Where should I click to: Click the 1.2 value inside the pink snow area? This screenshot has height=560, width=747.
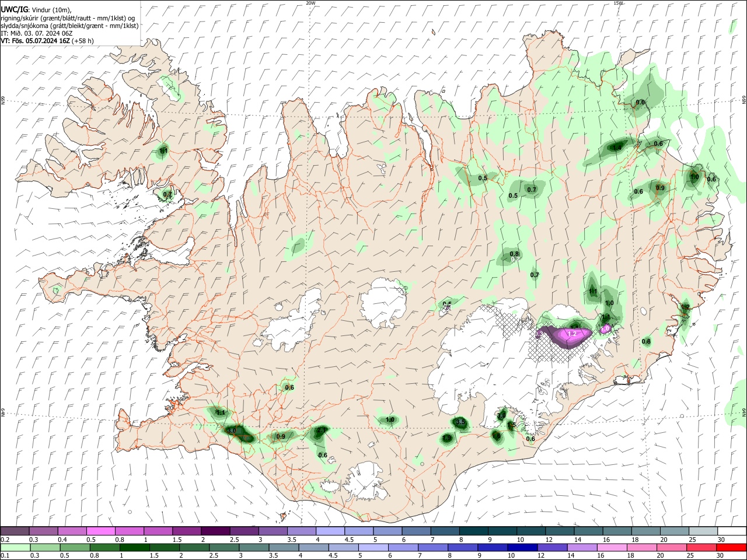coord(572,334)
